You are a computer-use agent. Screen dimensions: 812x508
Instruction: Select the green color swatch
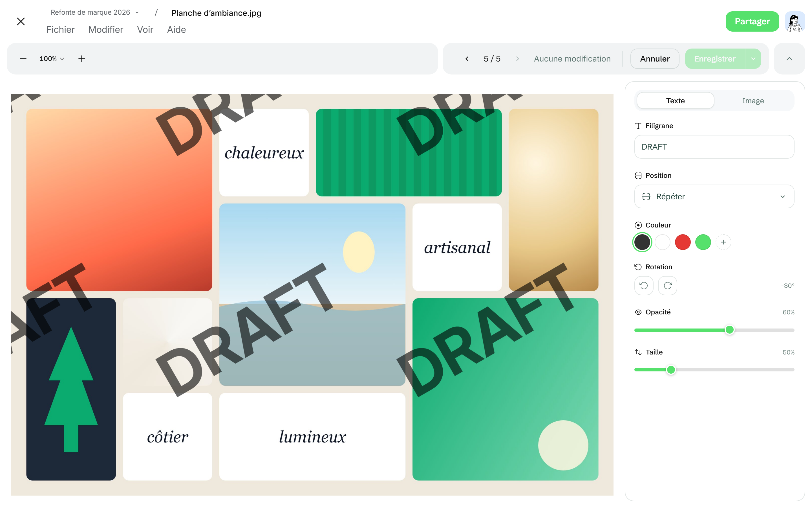703,242
